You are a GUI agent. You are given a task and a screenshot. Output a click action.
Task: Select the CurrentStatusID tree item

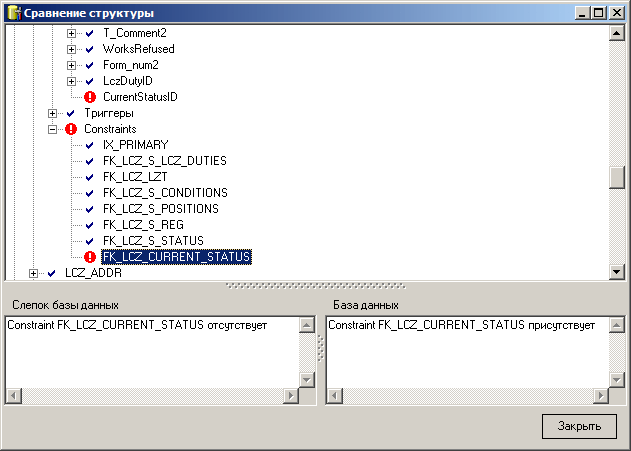[140, 97]
